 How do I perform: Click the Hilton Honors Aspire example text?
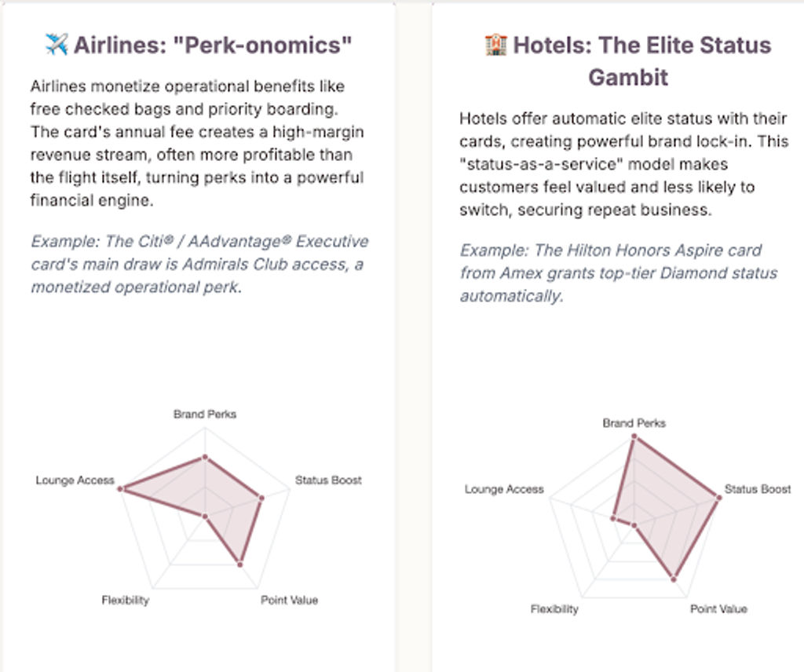coord(619,273)
